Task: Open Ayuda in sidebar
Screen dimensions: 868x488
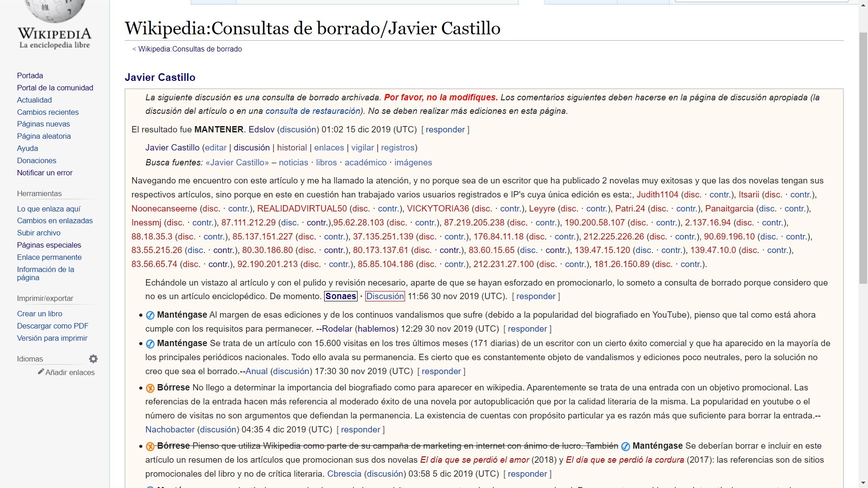Action: (28, 148)
